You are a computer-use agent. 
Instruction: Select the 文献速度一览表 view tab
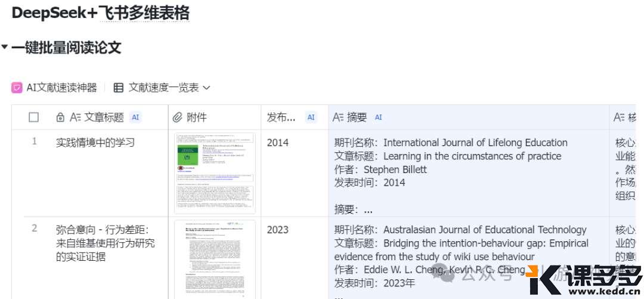pos(162,88)
